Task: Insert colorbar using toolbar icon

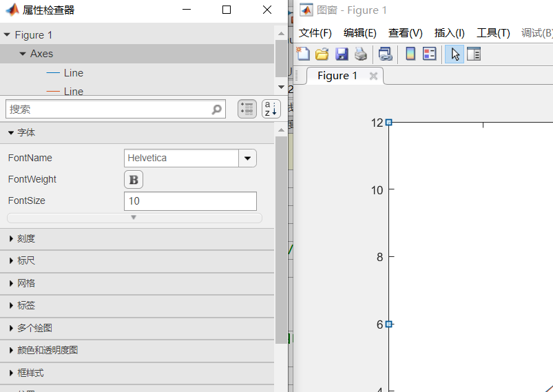Action: coord(410,54)
